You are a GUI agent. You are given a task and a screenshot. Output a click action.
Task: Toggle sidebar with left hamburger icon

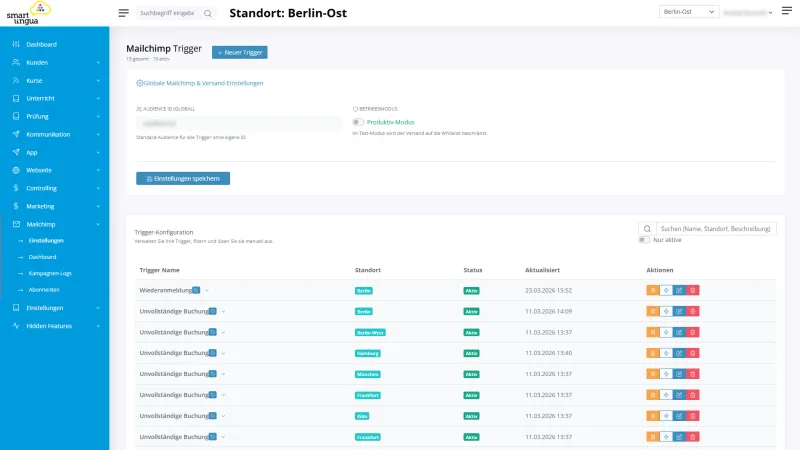[123, 13]
